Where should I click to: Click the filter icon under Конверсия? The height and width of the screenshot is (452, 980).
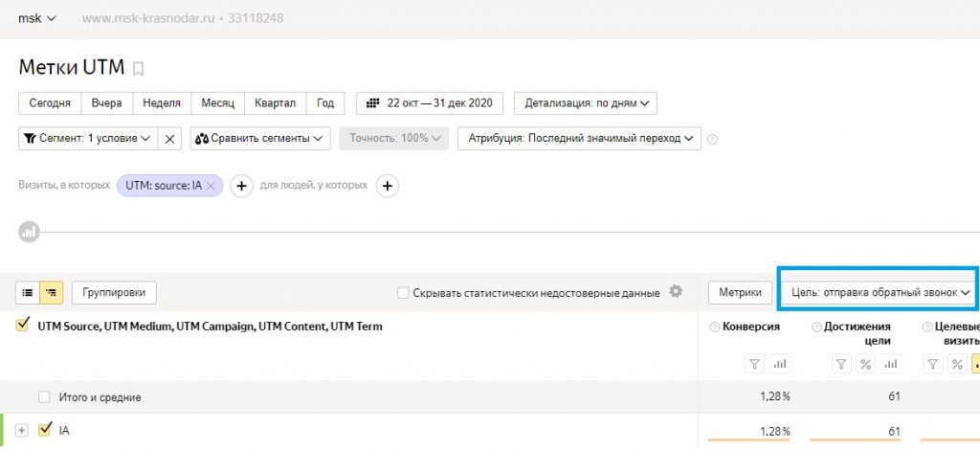click(753, 364)
